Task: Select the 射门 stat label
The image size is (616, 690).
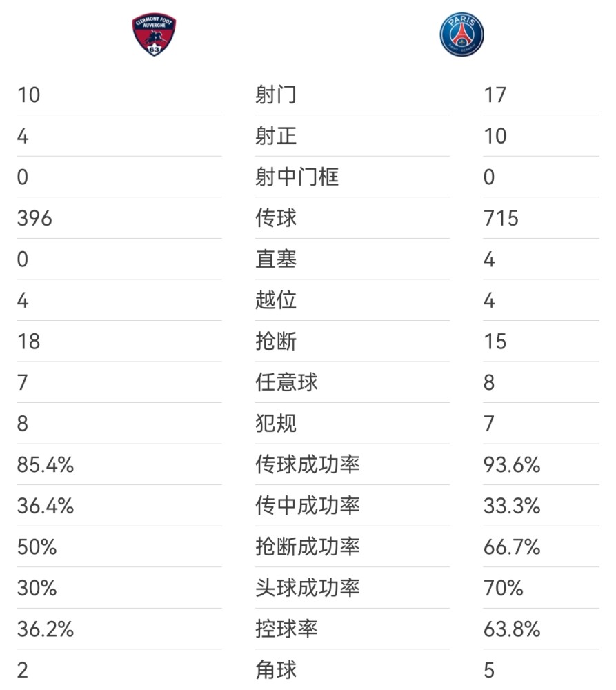Action: click(x=276, y=95)
